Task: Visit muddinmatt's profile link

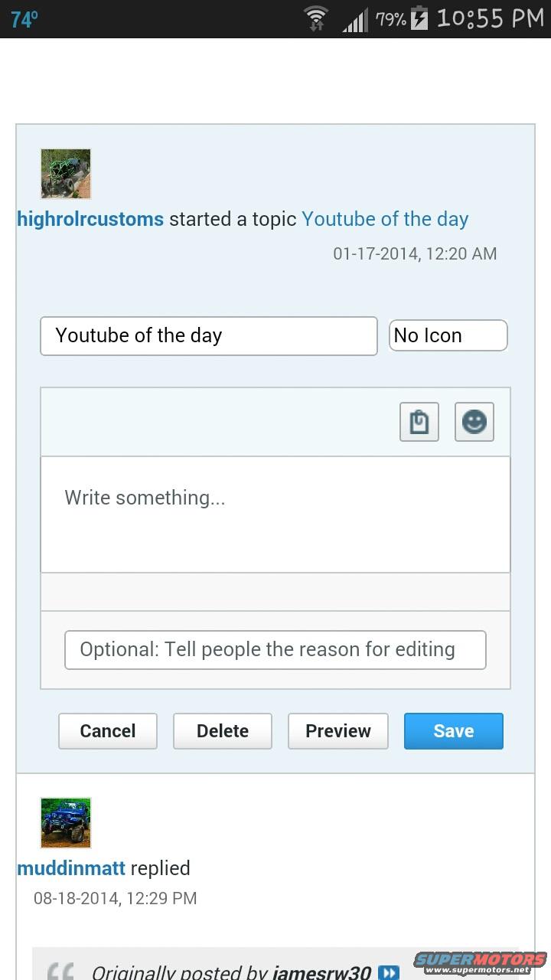Action: [x=71, y=868]
